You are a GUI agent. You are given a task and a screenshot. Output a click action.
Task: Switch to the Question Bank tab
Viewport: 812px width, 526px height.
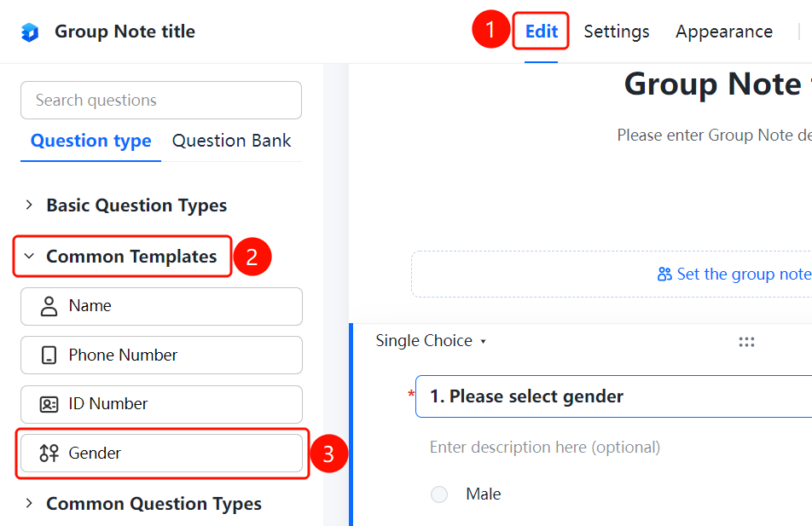(231, 141)
